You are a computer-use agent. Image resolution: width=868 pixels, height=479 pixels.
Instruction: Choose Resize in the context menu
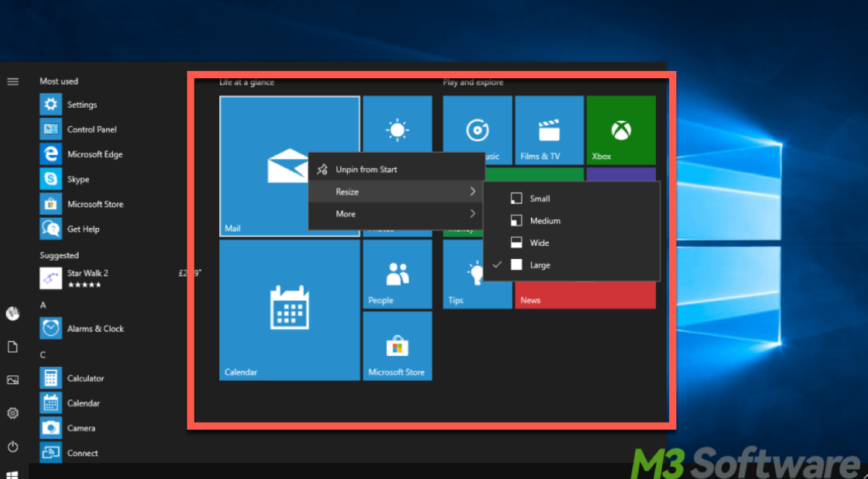(396, 192)
